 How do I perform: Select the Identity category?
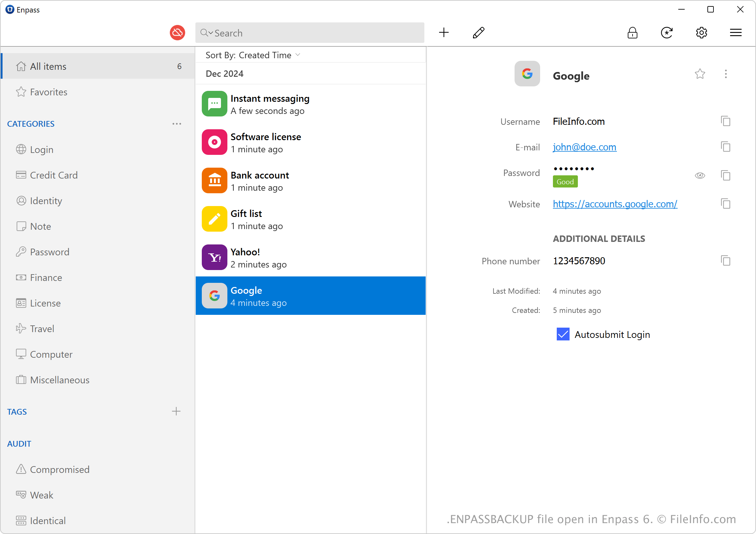pos(98,201)
